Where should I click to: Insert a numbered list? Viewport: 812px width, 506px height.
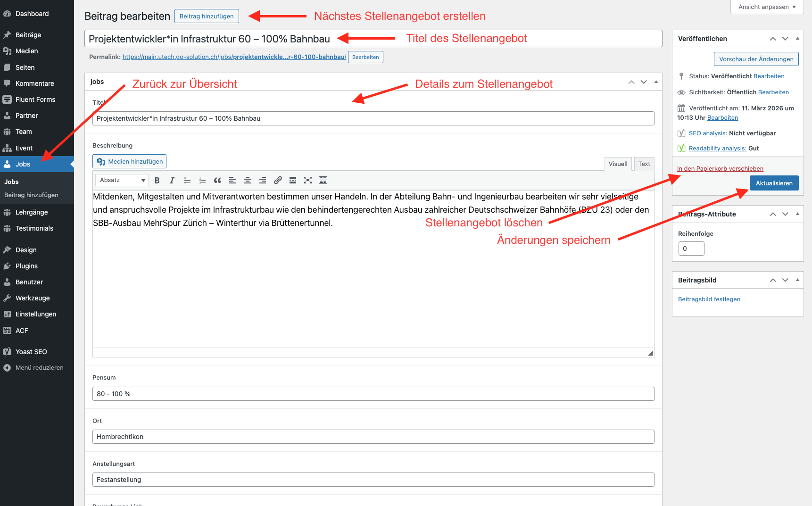pyautogui.click(x=202, y=180)
